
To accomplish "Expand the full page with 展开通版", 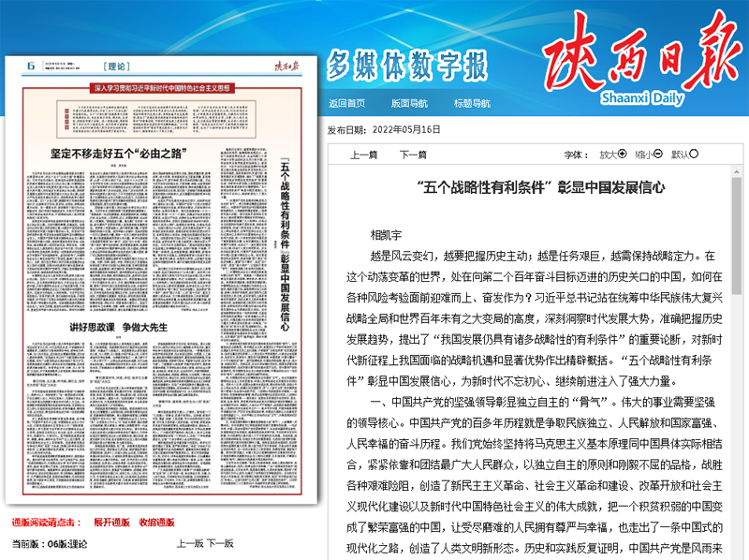I will click(111, 522).
